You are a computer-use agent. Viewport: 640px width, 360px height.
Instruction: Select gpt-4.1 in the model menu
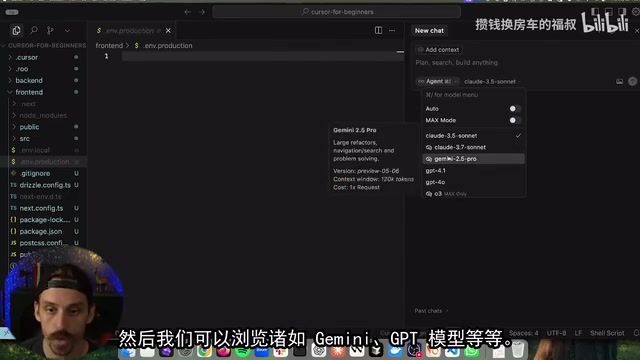473,171
